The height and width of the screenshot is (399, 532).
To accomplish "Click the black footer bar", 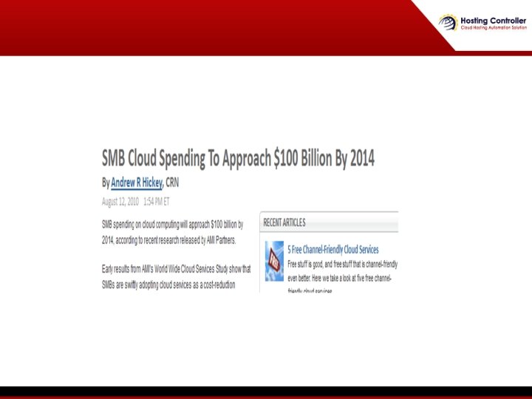I will 266,391.
